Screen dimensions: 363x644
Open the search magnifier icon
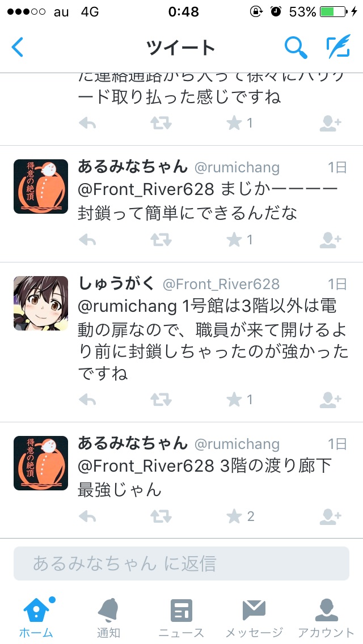[296, 47]
